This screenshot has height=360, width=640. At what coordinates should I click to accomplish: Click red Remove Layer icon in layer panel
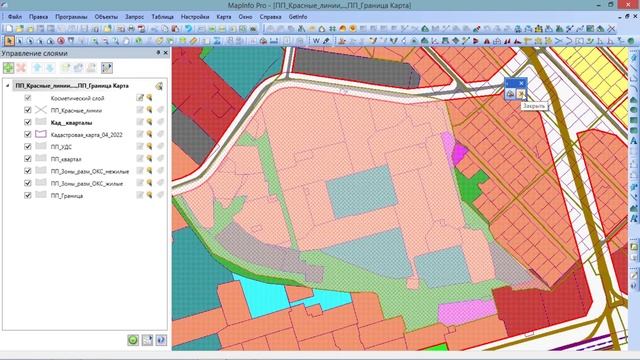21,68
